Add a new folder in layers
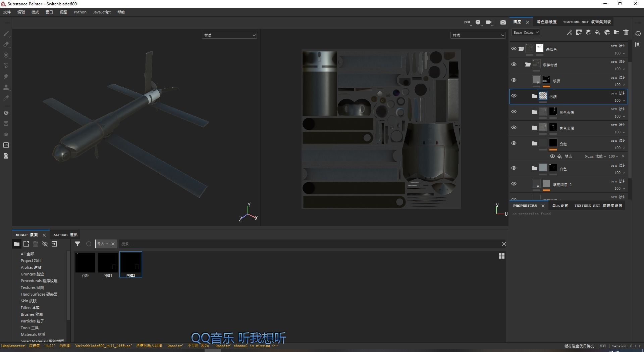The height and width of the screenshot is (352, 644). pyautogui.click(x=616, y=32)
